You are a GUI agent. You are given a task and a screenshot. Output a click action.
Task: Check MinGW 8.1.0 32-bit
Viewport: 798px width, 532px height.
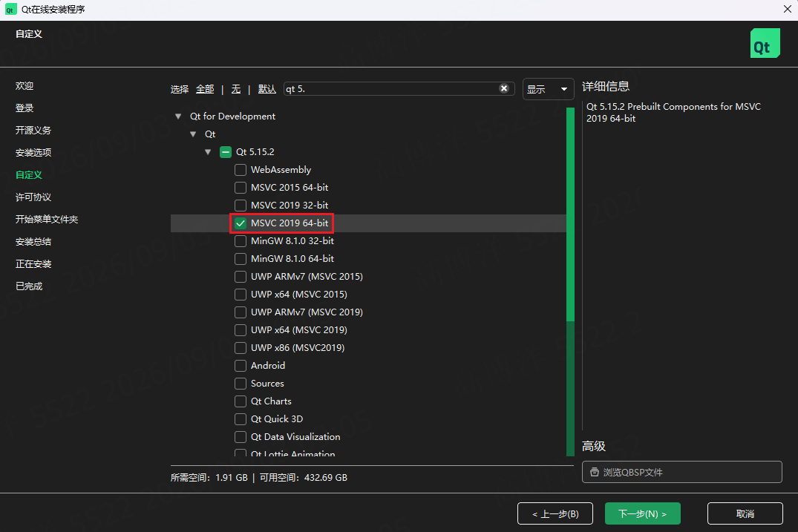tap(241, 241)
